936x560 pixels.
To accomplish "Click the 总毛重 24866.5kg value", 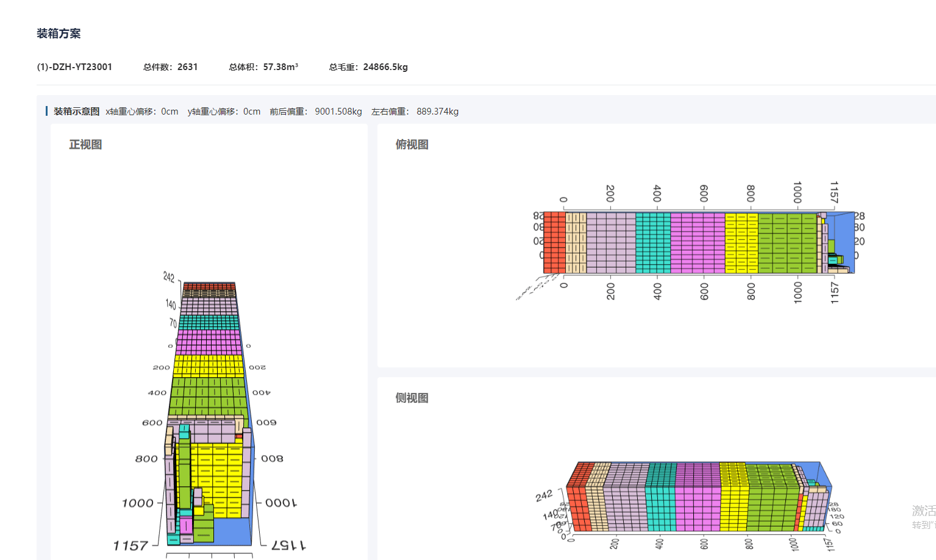I will click(x=385, y=67).
